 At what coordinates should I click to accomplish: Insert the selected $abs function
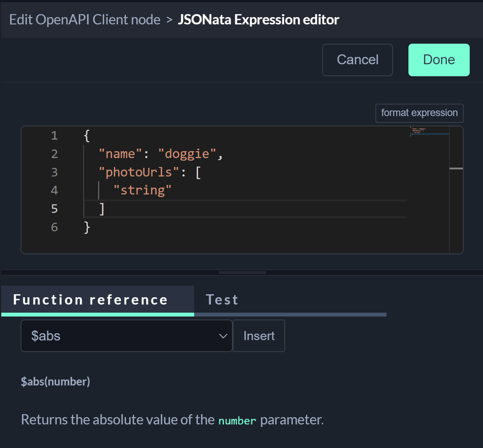click(259, 336)
